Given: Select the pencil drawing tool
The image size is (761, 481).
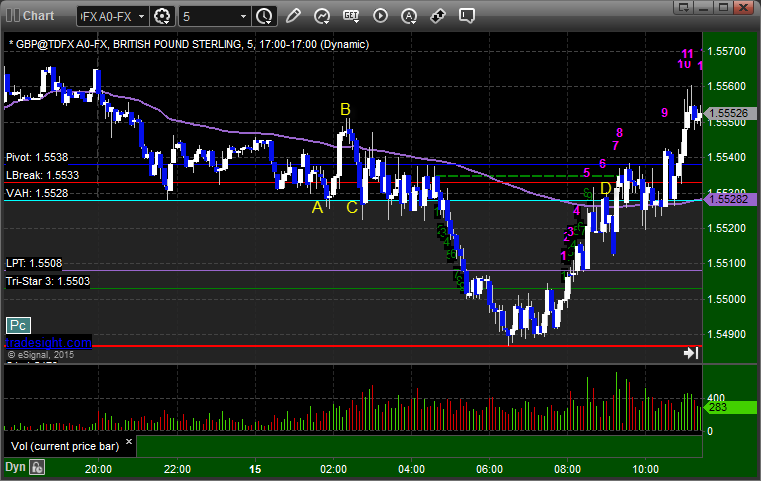Looking at the screenshot, I should tap(293, 16).
